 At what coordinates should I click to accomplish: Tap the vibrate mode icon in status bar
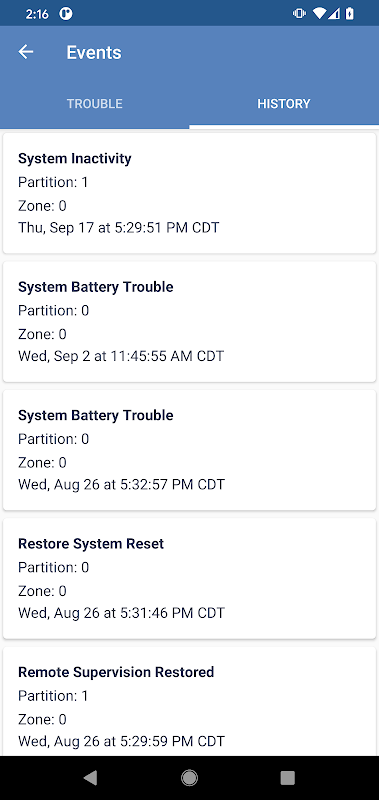click(299, 14)
